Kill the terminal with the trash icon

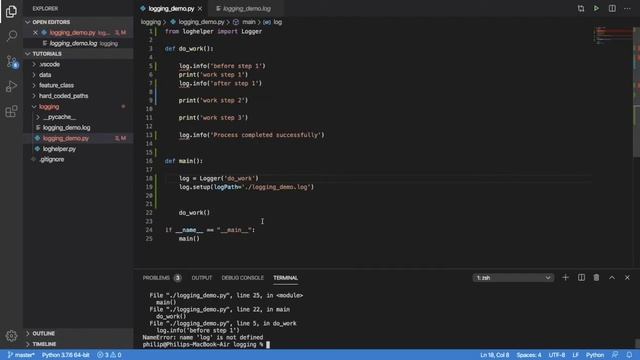click(596, 278)
